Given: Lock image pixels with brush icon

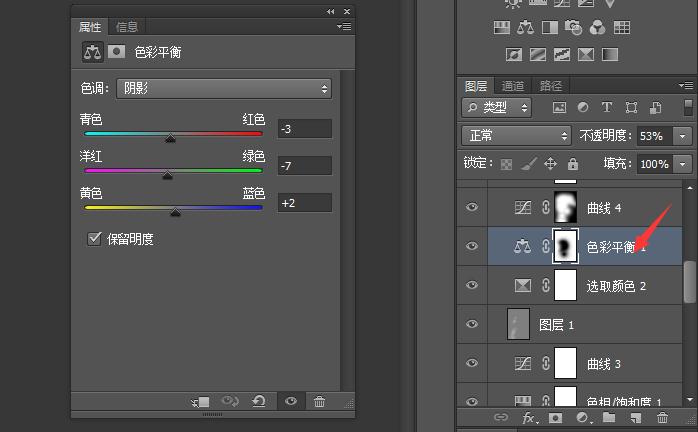Looking at the screenshot, I should point(528,164).
